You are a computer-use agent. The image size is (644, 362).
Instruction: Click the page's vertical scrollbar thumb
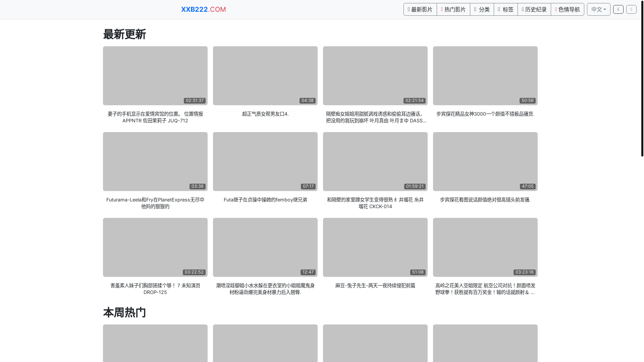pyautogui.click(x=642, y=78)
